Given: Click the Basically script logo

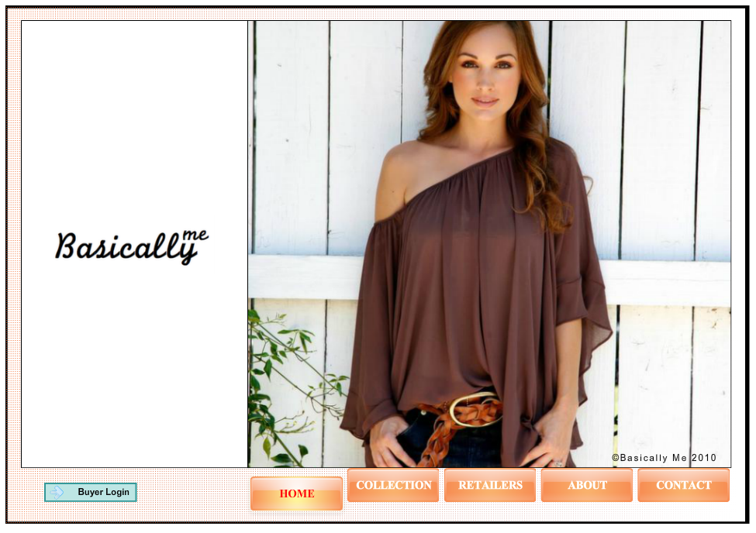Looking at the screenshot, I should (x=126, y=248).
